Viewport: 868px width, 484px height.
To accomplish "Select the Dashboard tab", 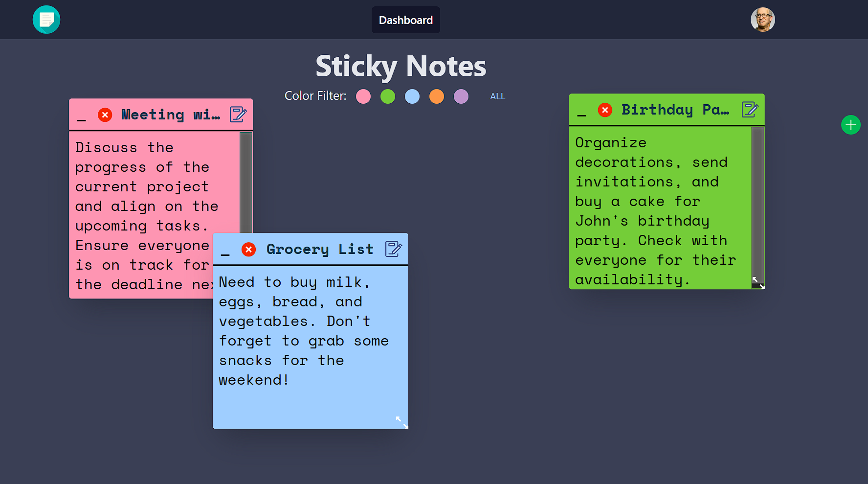I will pyautogui.click(x=405, y=20).
